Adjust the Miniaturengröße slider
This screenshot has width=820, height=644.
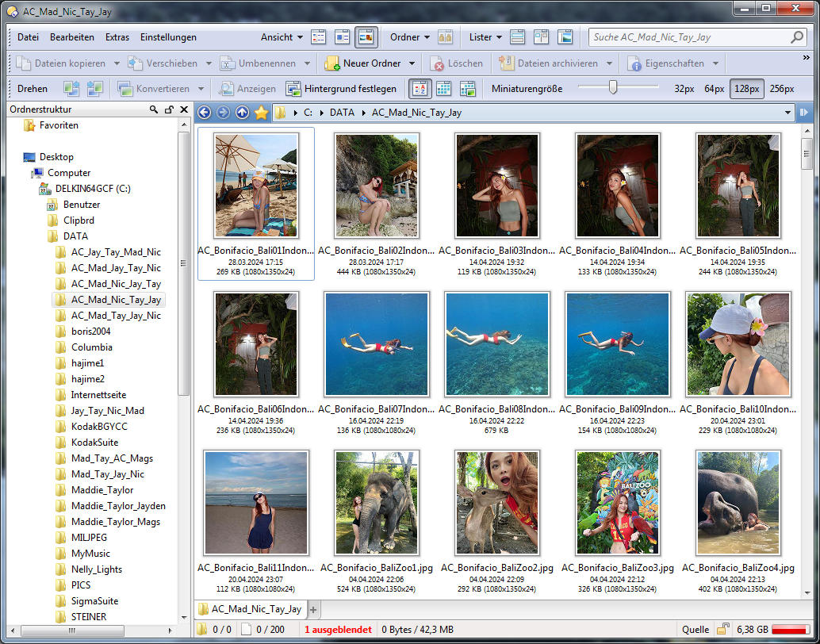click(612, 88)
